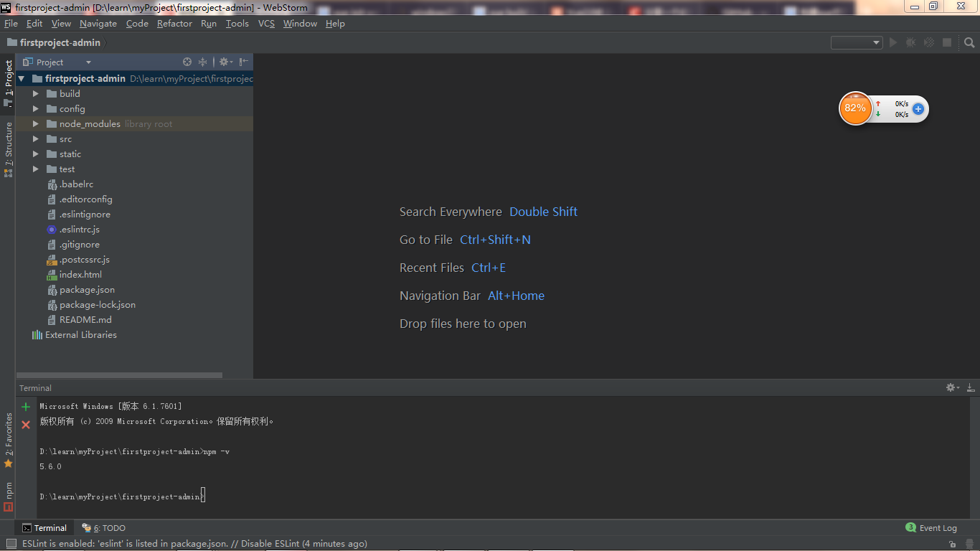Close terminal session with red X icon

click(x=26, y=425)
